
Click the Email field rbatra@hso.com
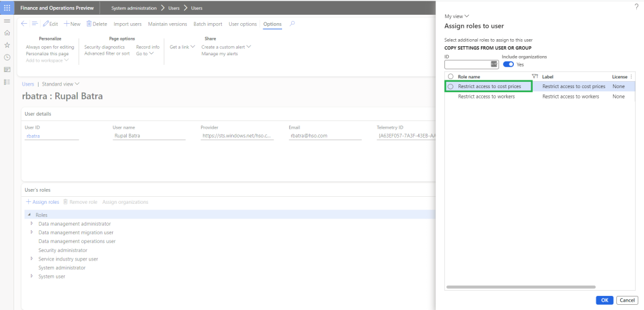325,136
